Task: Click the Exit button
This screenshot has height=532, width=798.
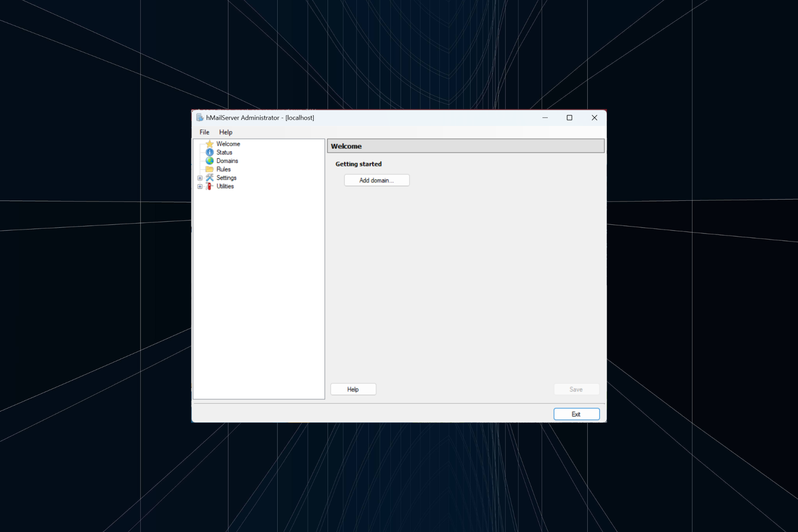Action: coord(576,414)
